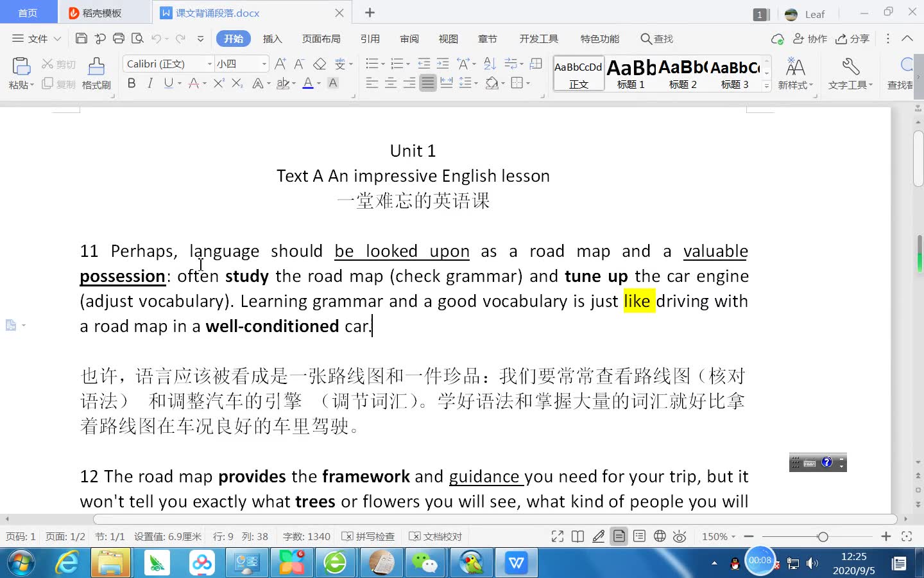Click the 分享 share button
Image resolution: width=924 pixels, height=578 pixels.
(853, 39)
